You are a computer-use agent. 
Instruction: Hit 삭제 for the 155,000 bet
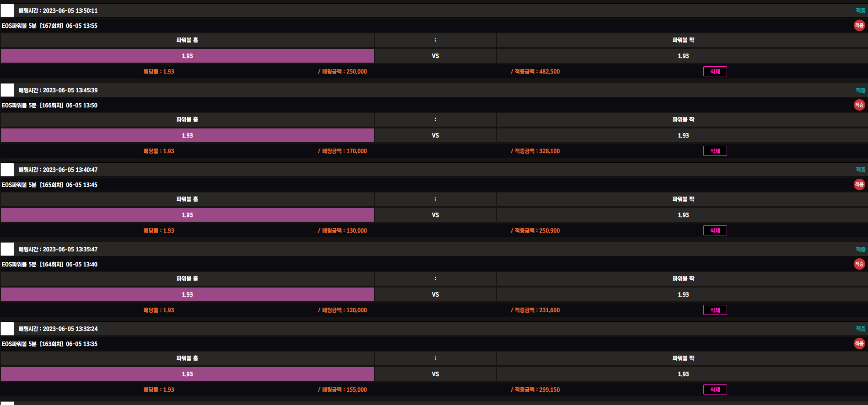(x=715, y=389)
